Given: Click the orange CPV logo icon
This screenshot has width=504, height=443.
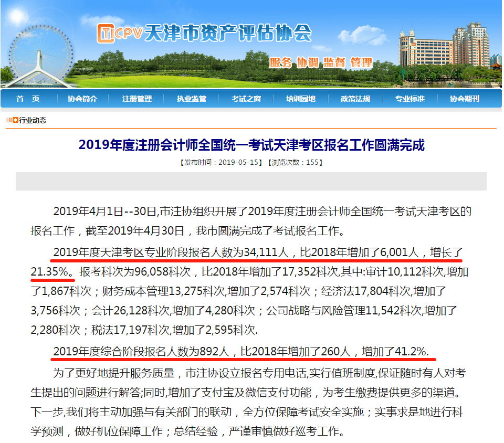Looking at the screenshot, I should pyautogui.click(x=106, y=34).
